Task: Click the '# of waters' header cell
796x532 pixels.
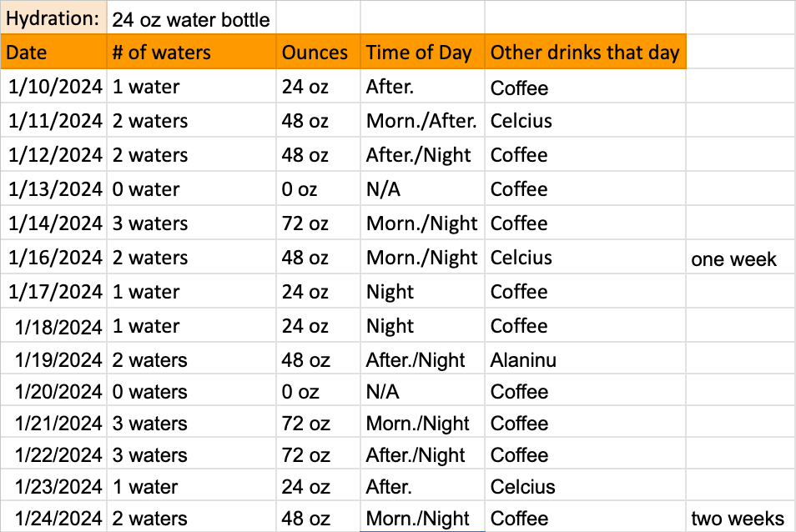Action: pos(191,53)
